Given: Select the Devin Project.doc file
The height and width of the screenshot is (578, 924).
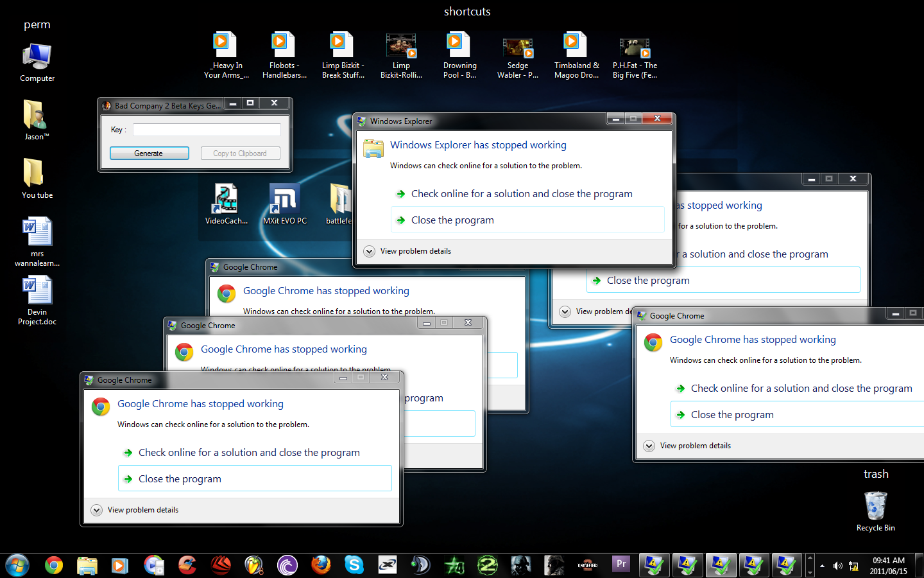Looking at the screenshot, I should 37,301.
